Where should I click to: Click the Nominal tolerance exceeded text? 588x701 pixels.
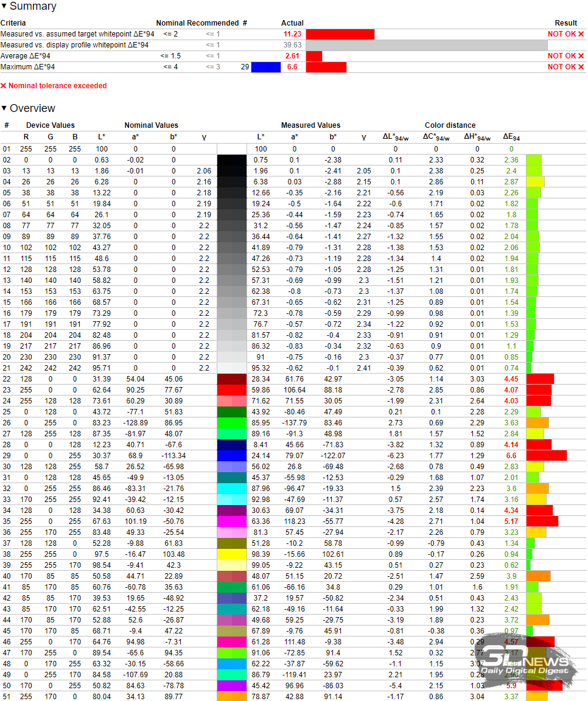coord(57,86)
